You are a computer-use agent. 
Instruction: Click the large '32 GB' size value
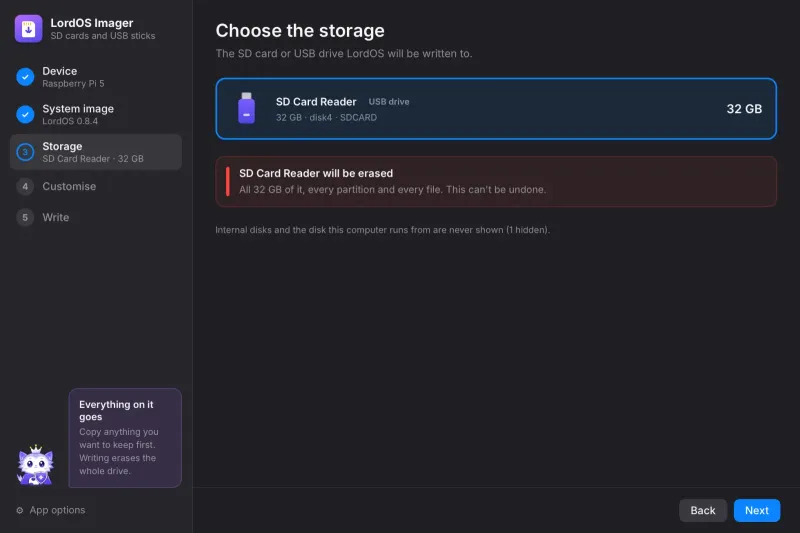tap(744, 109)
